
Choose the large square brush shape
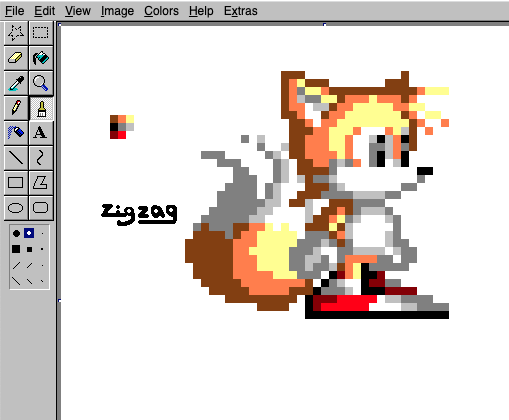coord(16,249)
